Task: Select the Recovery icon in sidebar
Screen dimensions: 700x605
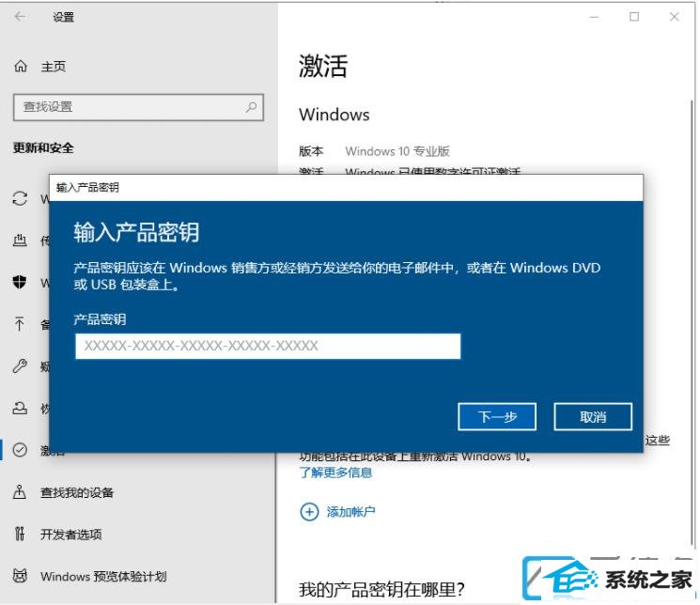Action: 20,408
